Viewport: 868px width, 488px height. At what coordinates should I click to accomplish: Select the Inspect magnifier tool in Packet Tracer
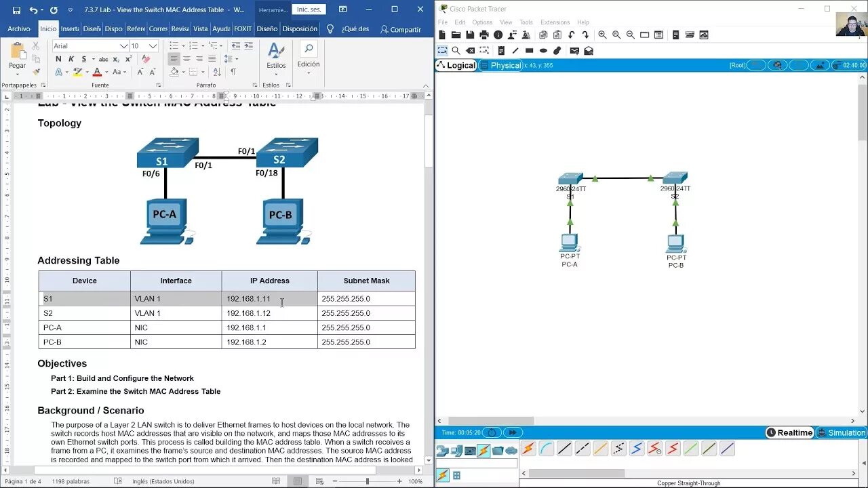point(456,51)
